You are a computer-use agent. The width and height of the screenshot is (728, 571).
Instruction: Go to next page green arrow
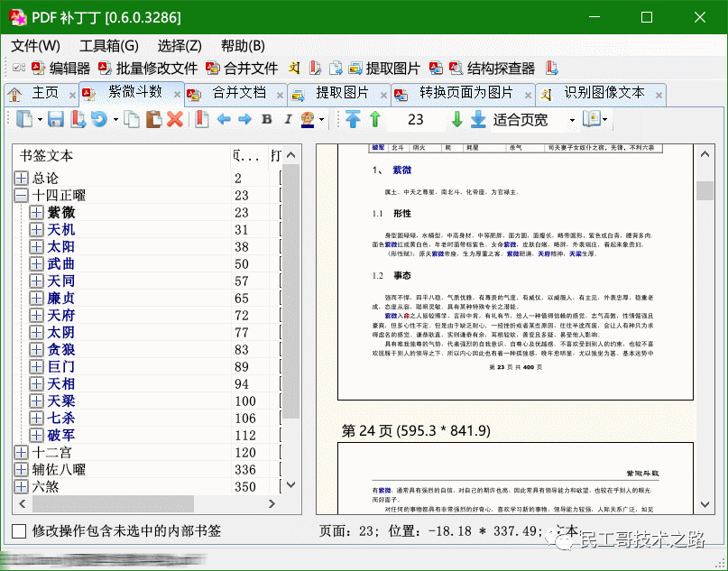point(457,120)
